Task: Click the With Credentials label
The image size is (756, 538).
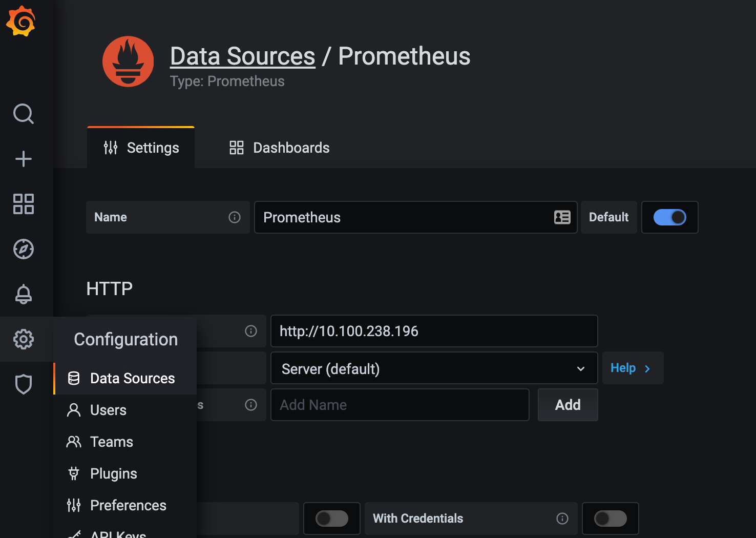Action: [x=418, y=519]
